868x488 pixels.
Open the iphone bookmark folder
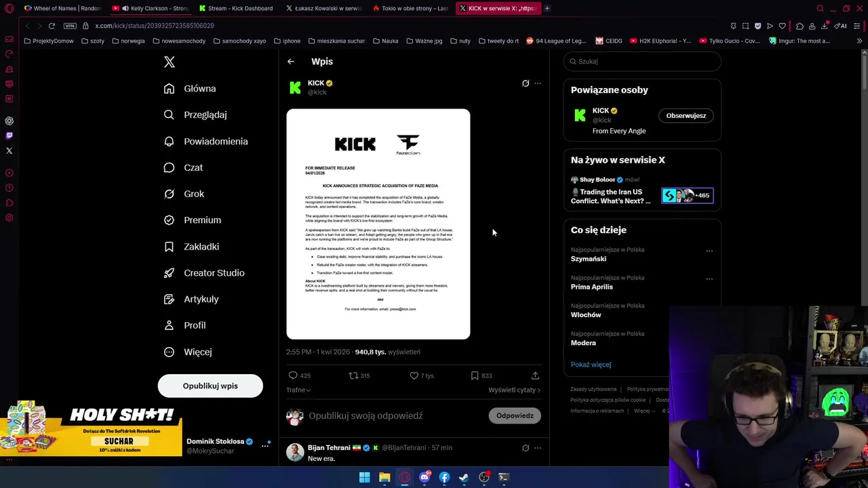pos(287,41)
